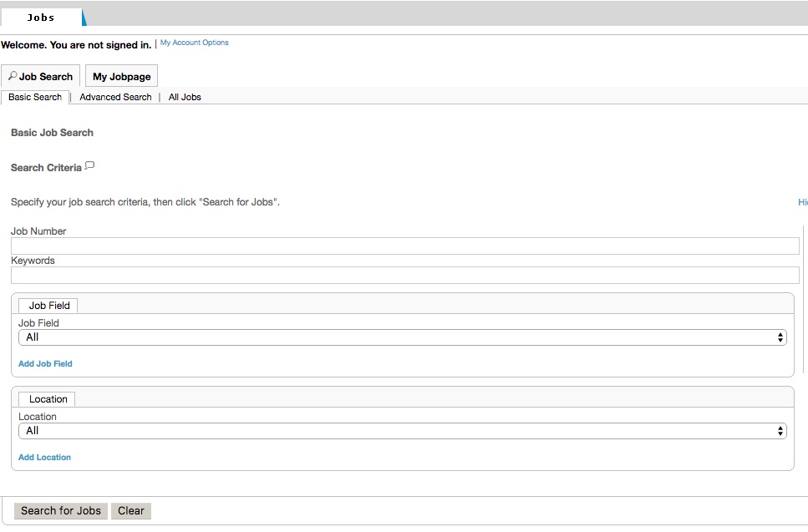808x532 pixels.
Task: Click the partially visible Hide link at right
Action: click(x=803, y=202)
